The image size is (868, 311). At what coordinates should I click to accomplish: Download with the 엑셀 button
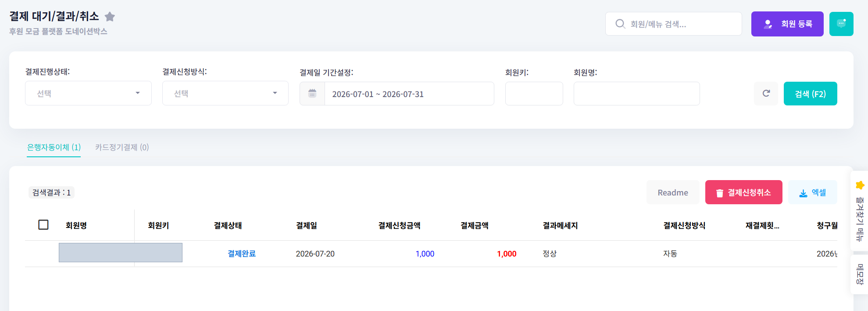click(812, 192)
